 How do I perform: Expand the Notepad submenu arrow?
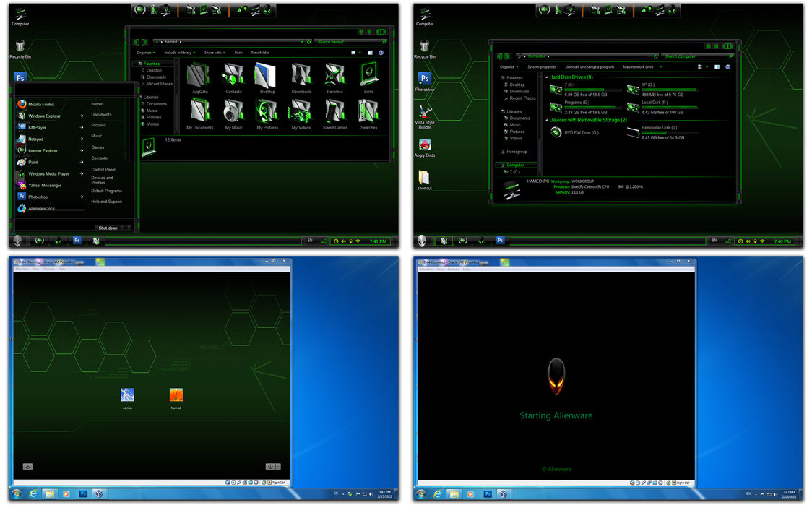click(82, 139)
